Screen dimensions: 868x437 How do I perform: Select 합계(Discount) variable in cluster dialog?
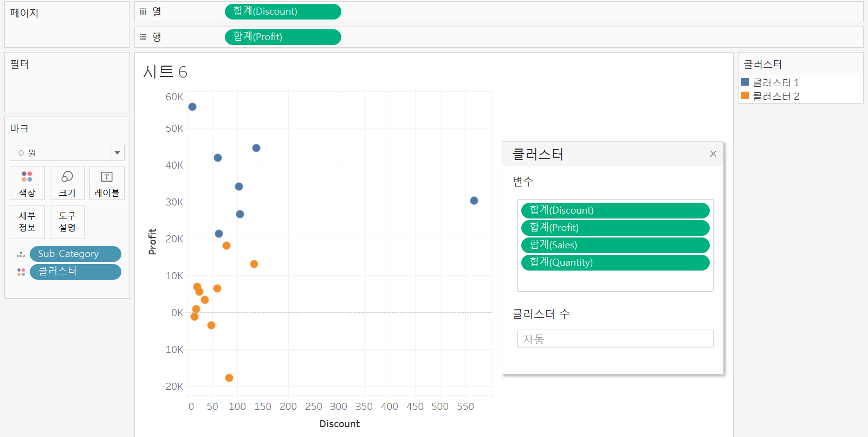click(615, 210)
